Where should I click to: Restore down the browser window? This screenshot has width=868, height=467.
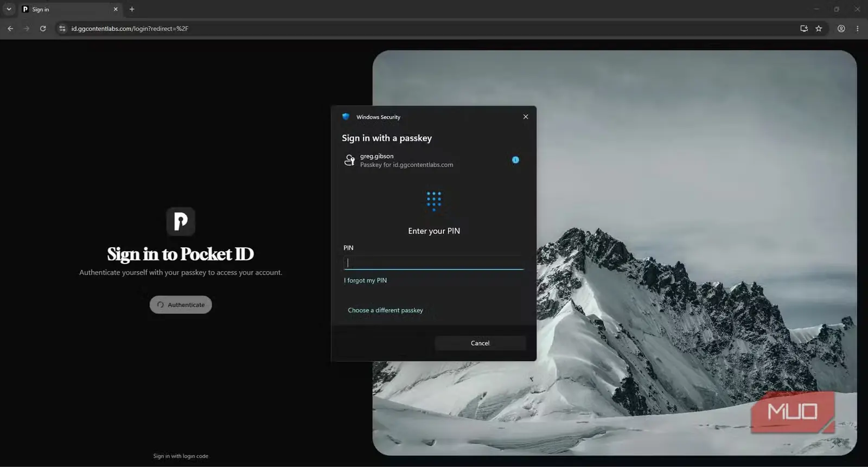pos(837,9)
